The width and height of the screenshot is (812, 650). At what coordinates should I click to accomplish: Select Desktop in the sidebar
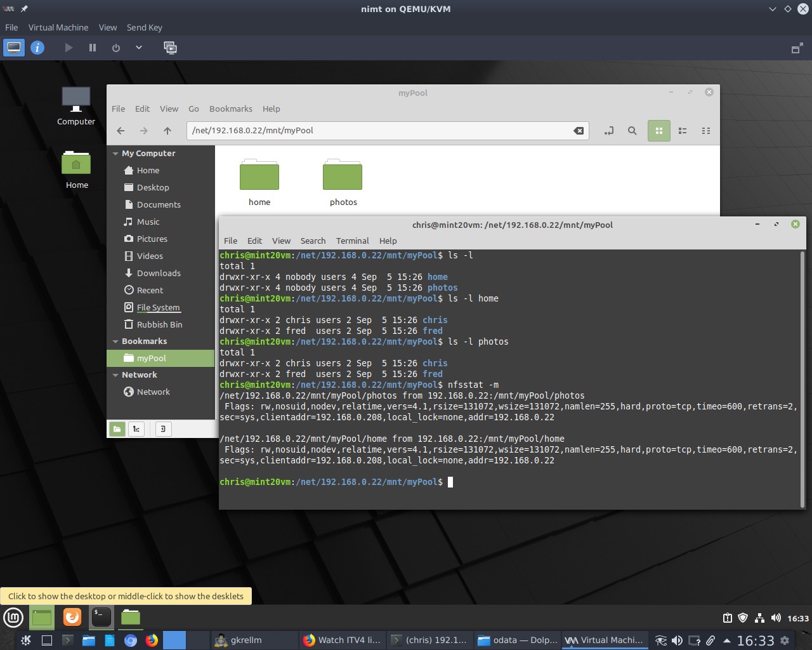pyautogui.click(x=161, y=187)
